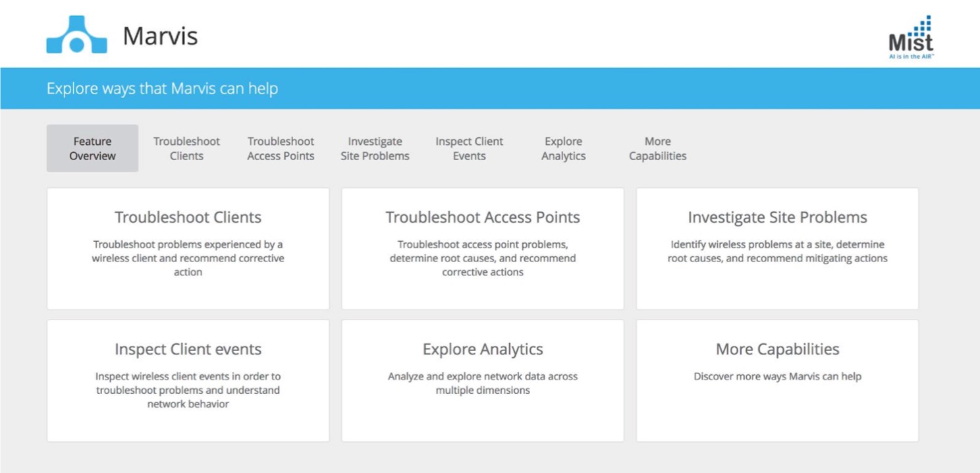Go to the Investigate Site Problems tab

[x=375, y=148]
